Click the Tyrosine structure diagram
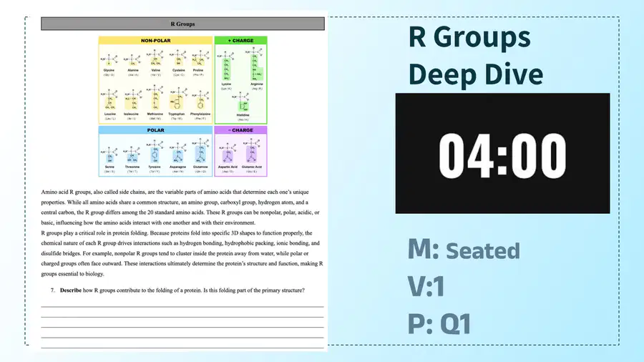644x362 pixels. click(155, 152)
